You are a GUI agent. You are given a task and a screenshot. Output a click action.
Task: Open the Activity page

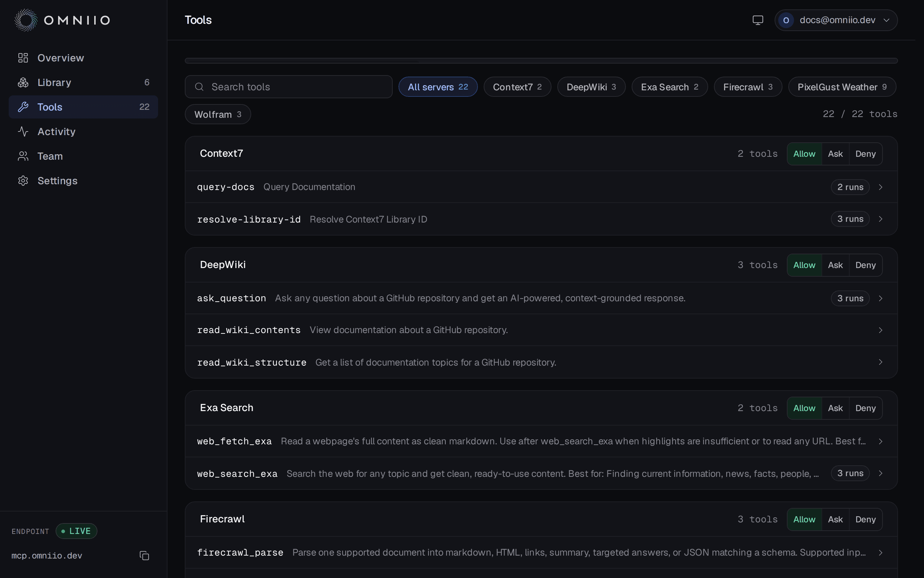[83, 131]
